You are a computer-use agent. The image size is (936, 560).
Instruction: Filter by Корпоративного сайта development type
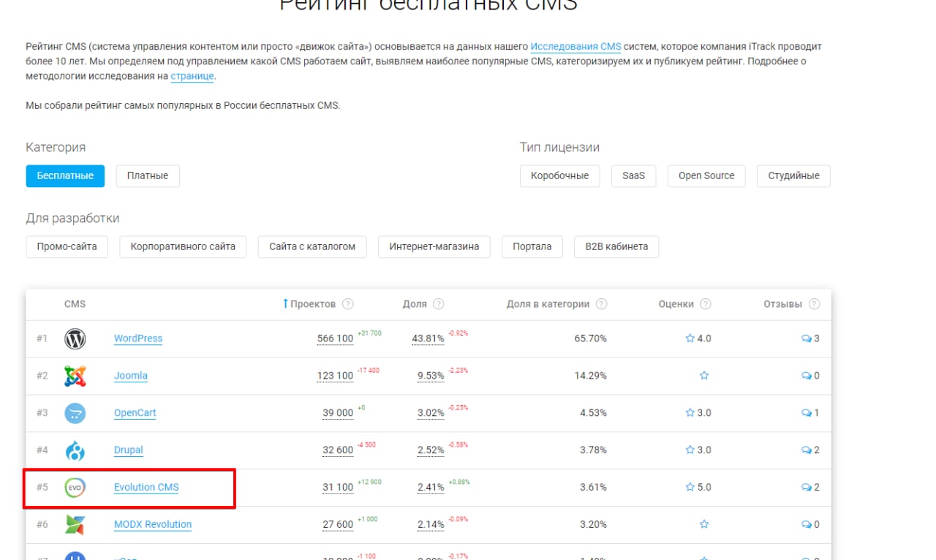pyautogui.click(x=183, y=246)
